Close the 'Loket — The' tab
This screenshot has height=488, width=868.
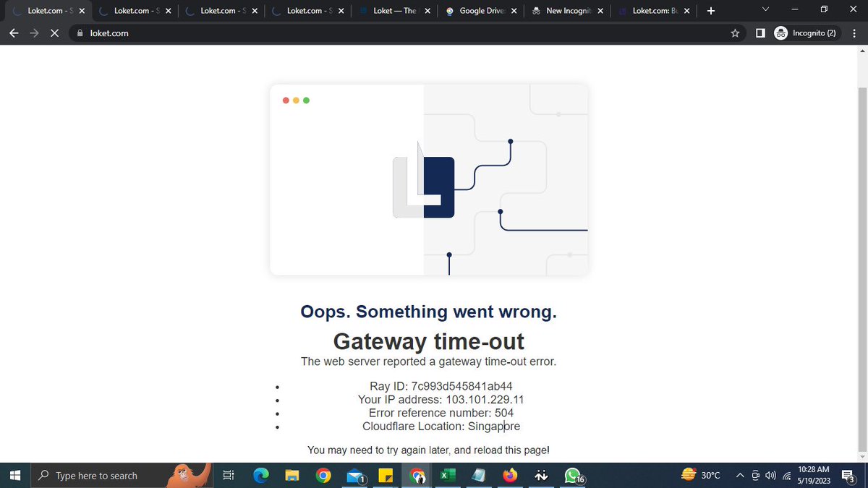pos(427,11)
